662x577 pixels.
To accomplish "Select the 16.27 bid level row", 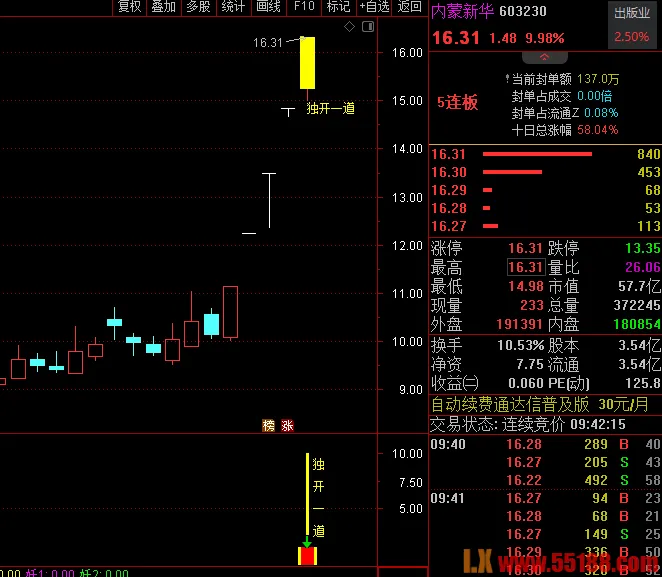I will point(545,226).
